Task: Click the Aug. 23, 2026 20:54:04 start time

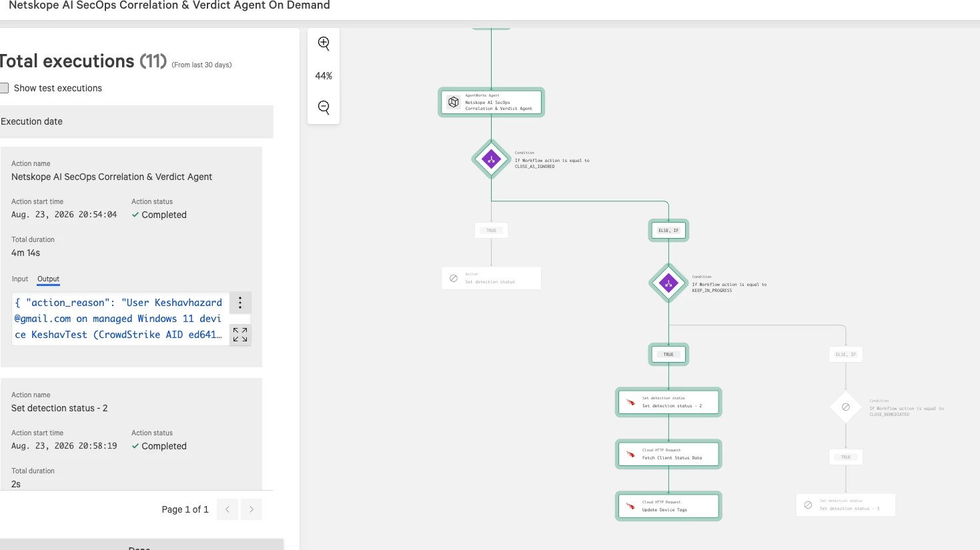Action: pyautogui.click(x=64, y=215)
